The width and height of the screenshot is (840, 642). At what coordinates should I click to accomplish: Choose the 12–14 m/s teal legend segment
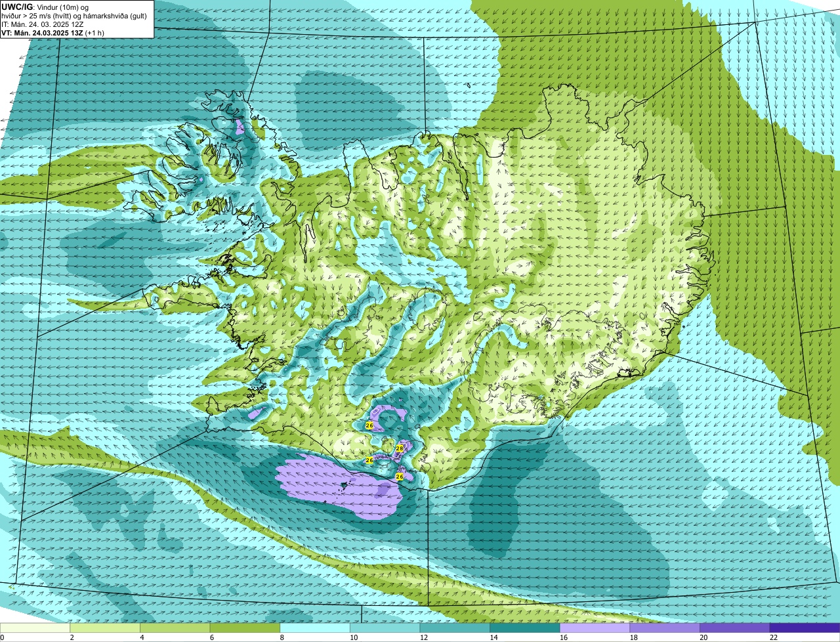(x=455, y=628)
